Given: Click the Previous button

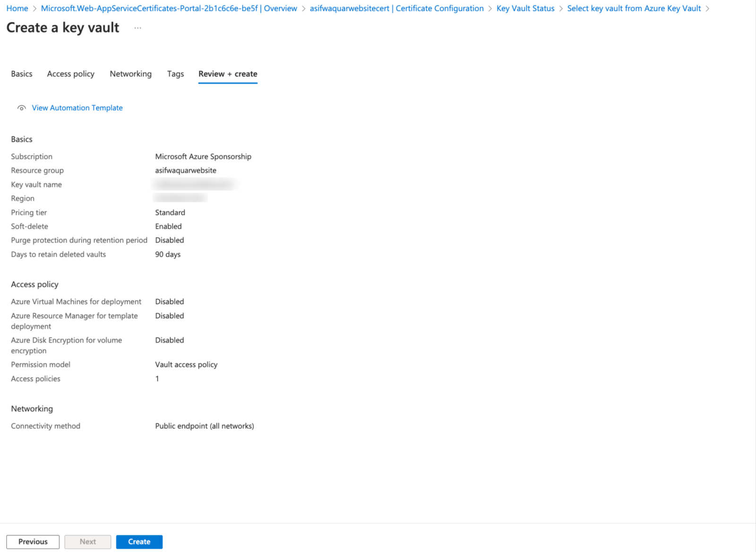Looking at the screenshot, I should click(32, 542).
